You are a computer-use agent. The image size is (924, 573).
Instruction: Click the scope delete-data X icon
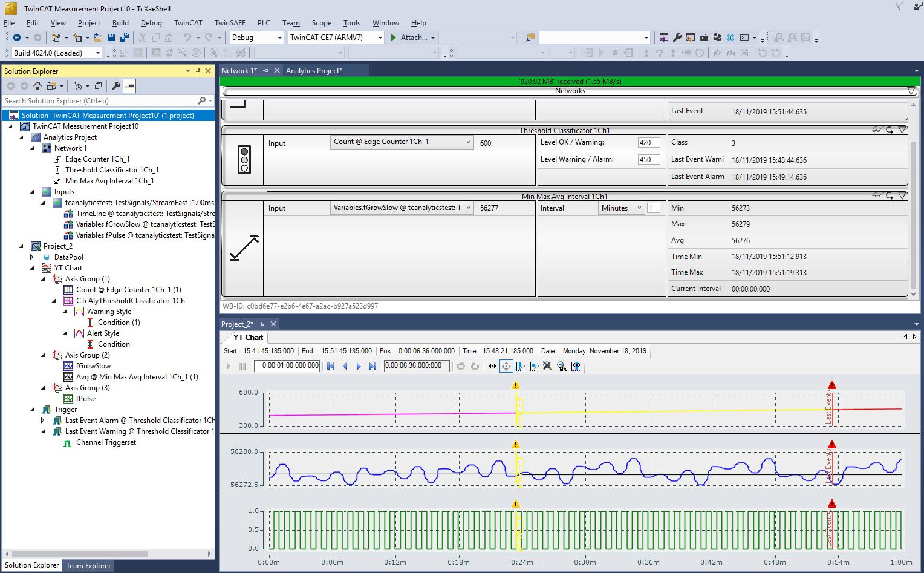tap(547, 366)
